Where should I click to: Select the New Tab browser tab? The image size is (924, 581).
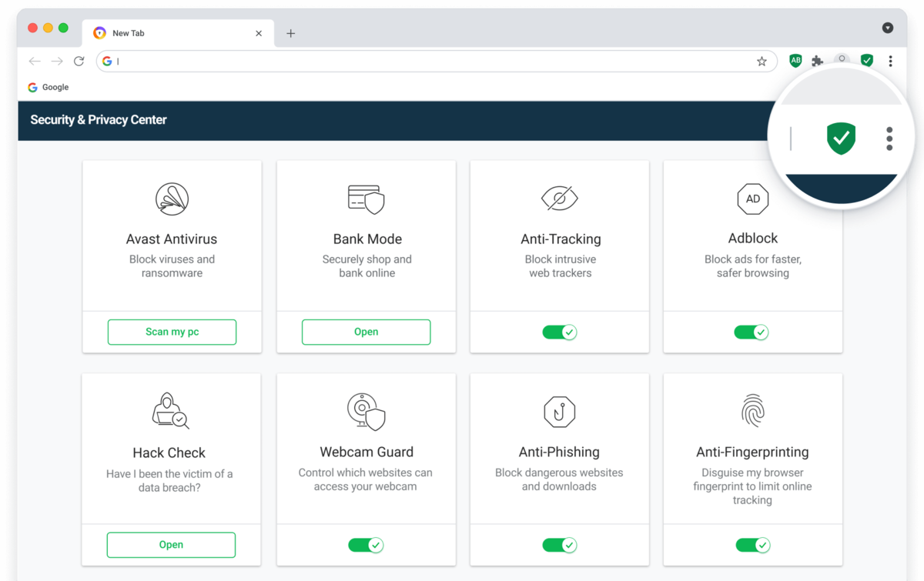(177, 33)
